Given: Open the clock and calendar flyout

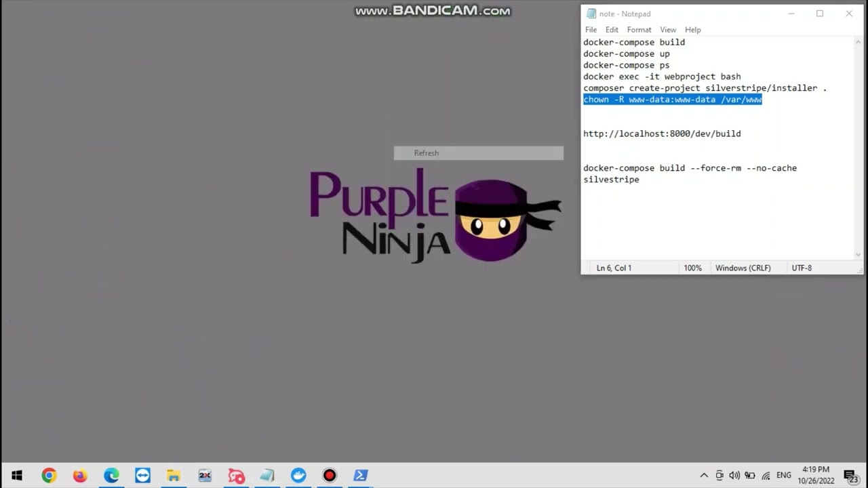Looking at the screenshot, I should pos(816,475).
